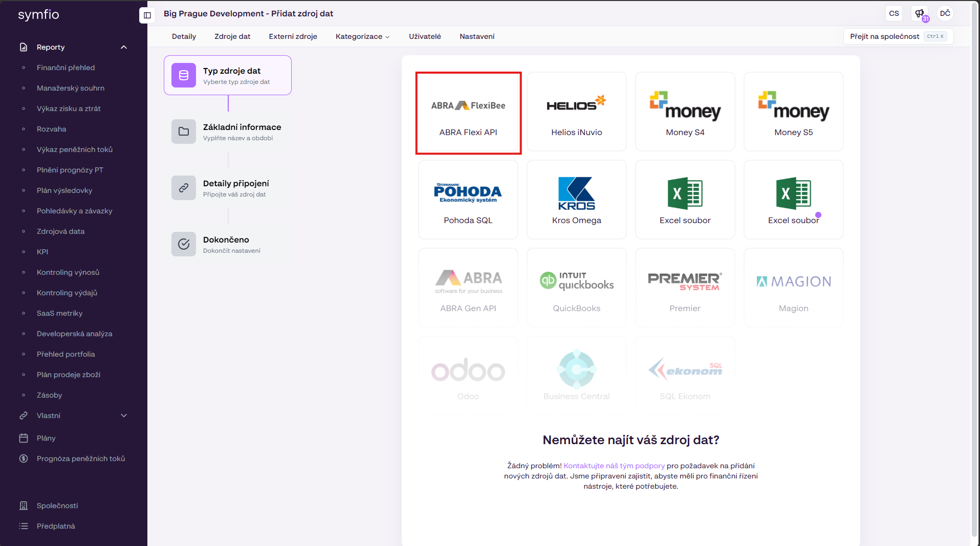
Task: Switch to the Zdroje dat tab
Action: tap(232, 36)
